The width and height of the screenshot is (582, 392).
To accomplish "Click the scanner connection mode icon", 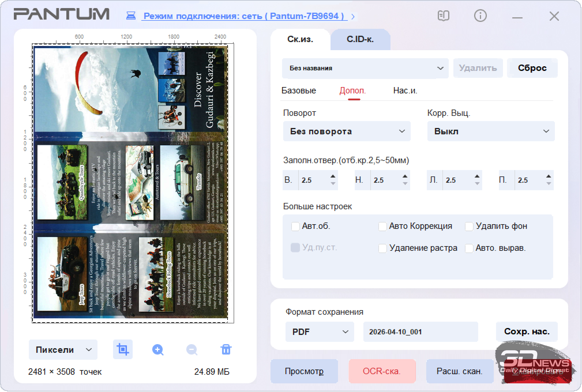I will coord(131,16).
